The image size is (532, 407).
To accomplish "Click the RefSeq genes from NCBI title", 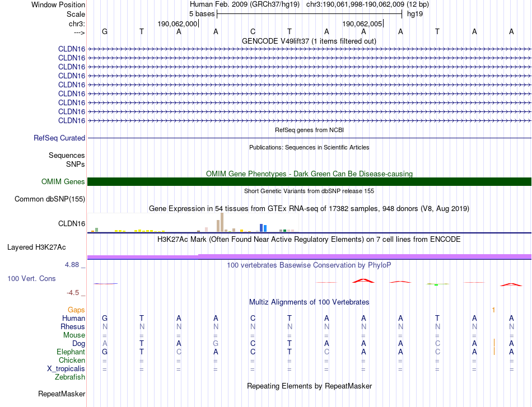I will tap(309, 130).
